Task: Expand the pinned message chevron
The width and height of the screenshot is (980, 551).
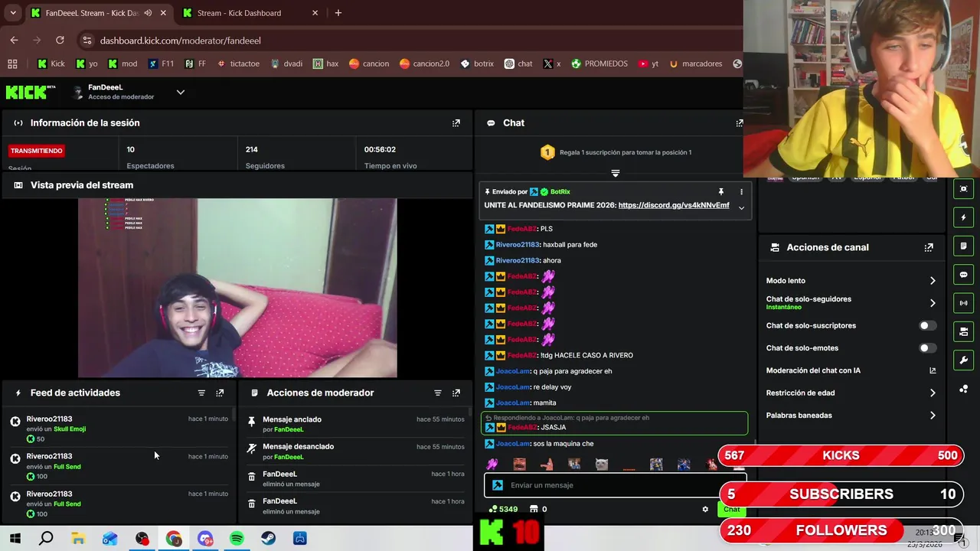Action: pos(741,207)
